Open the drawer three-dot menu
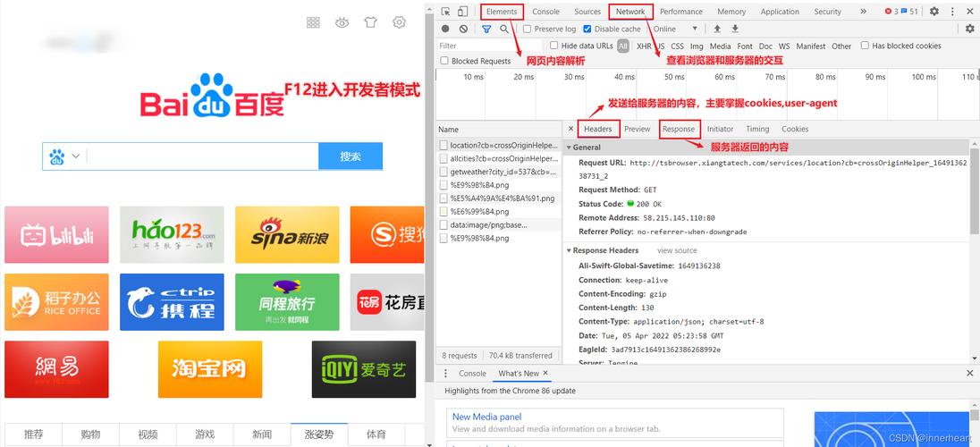This screenshot has height=447, width=980. pos(445,373)
